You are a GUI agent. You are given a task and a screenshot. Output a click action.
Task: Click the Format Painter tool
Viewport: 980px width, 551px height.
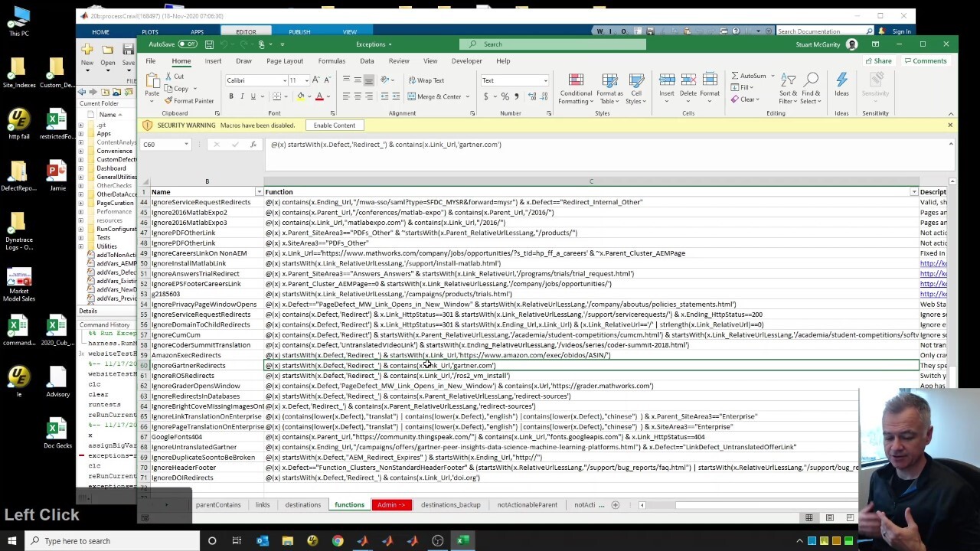[188, 101]
